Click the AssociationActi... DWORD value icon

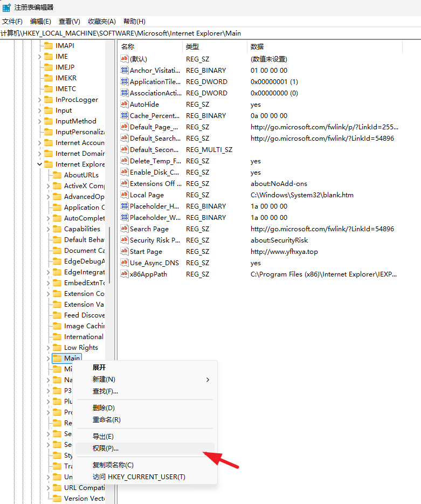click(x=125, y=93)
